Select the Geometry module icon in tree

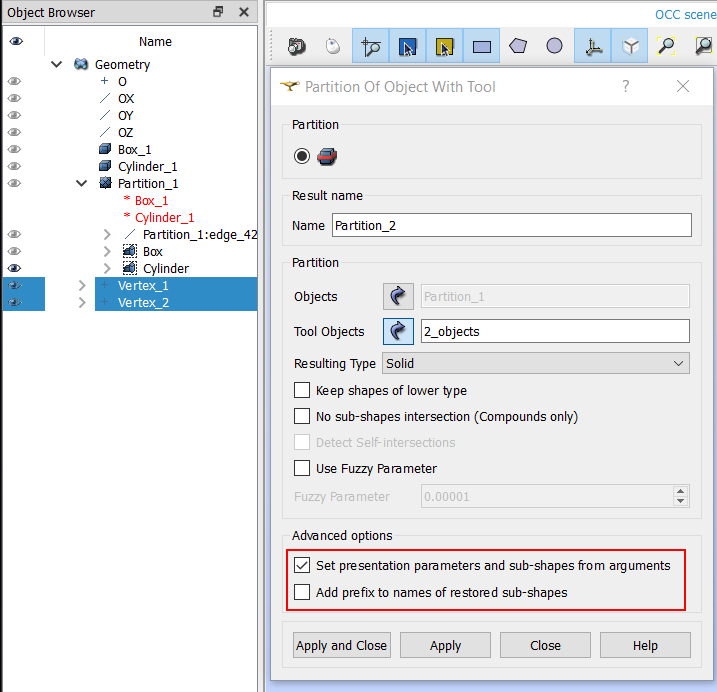pyautogui.click(x=81, y=64)
